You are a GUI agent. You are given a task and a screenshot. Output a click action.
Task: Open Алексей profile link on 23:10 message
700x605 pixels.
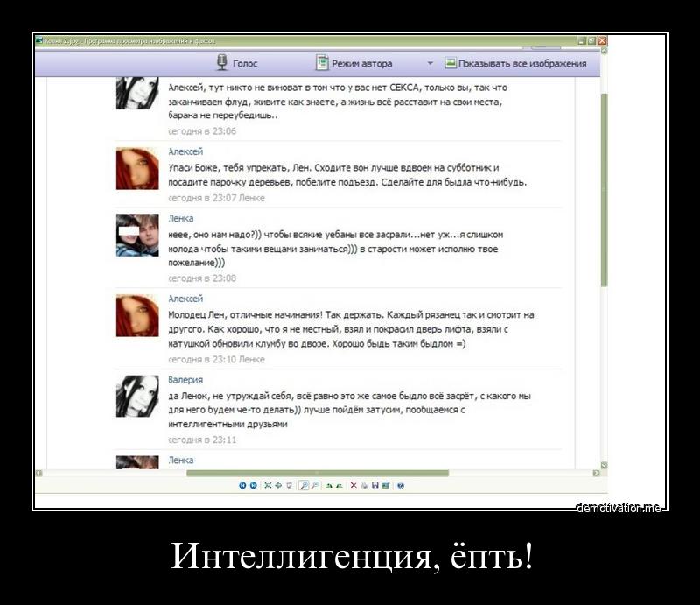(x=185, y=299)
